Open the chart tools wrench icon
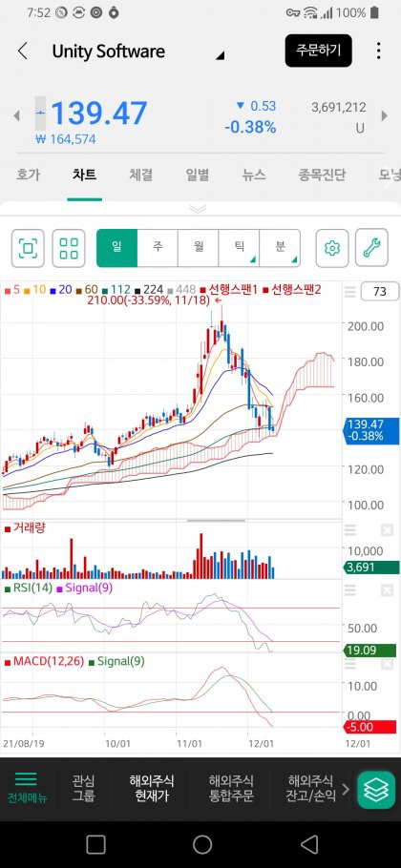The width and height of the screenshot is (401, 868). click(x=371, y=248)
